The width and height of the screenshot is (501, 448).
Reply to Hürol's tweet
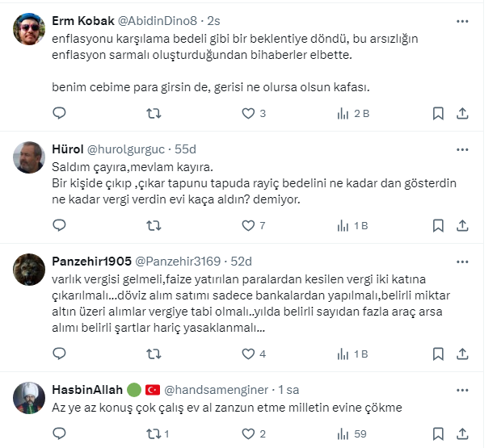click(x=59, y=226)
